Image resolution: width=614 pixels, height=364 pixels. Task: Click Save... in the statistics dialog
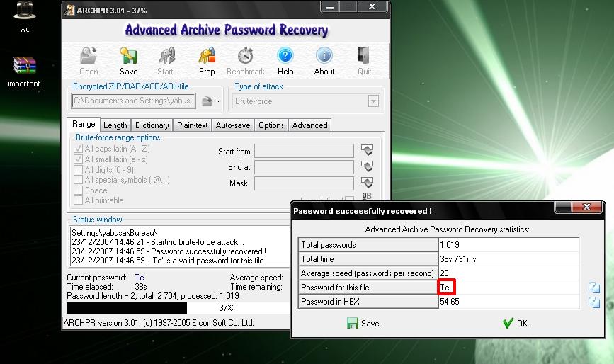click(x=365, y=324)
